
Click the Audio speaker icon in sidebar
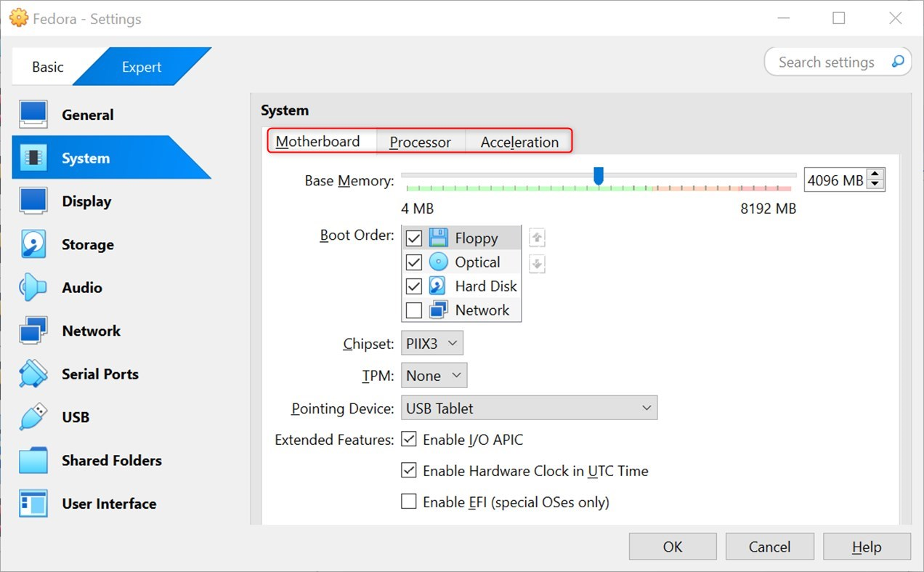click(x=33, y=288)
